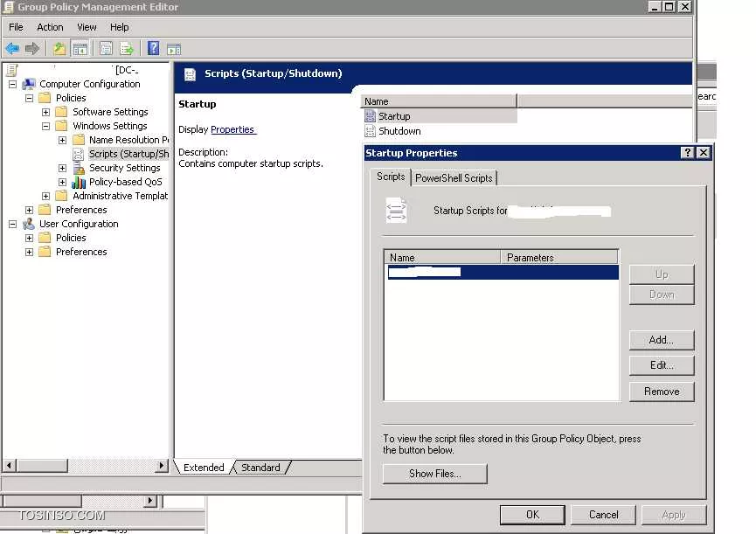Select the Startup row in the list
The height and width of the screenshot is (534, 756).
pos(440,116)
